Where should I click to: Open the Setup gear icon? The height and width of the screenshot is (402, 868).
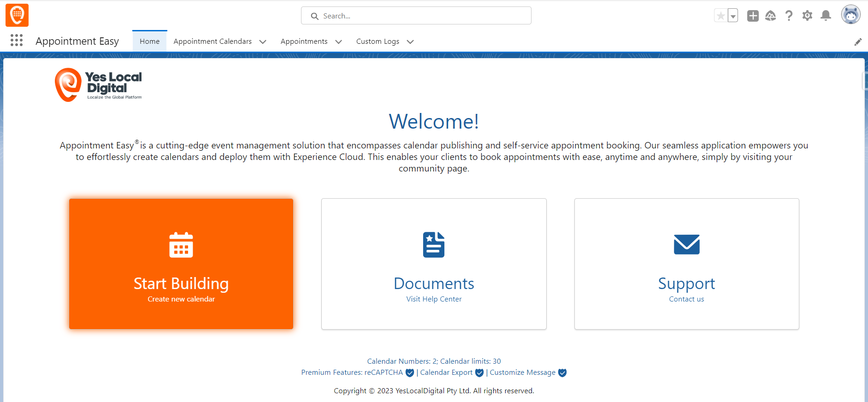tap(807, 16)
